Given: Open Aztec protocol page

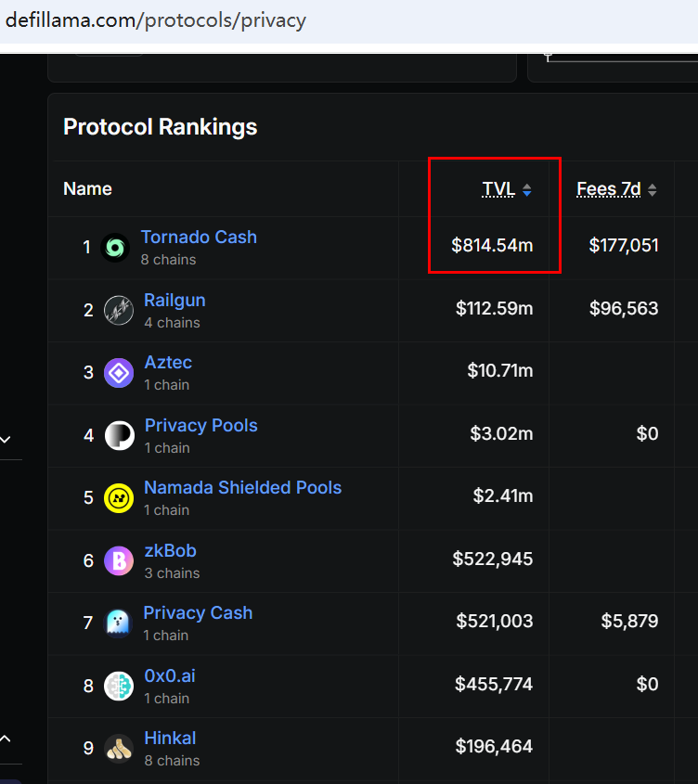Looking at the screenshot, I should tap(168, 363).
